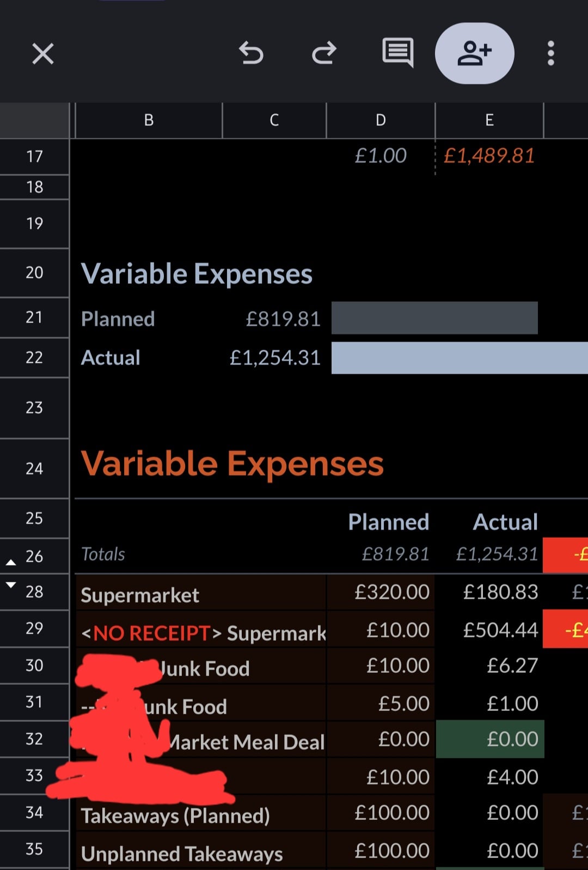588x870 pixels.
Task: Select column B header
Action: 149,120
